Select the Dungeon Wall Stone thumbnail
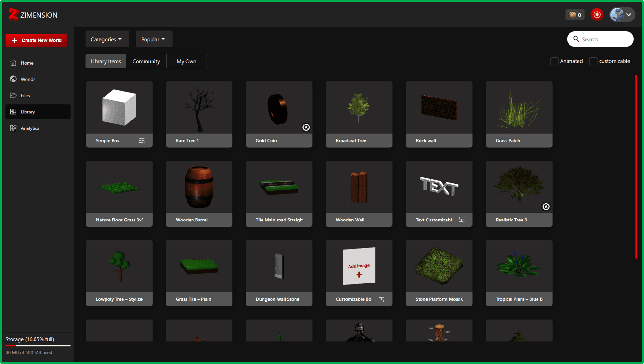 pyautogui.click(x=279, y=266)
